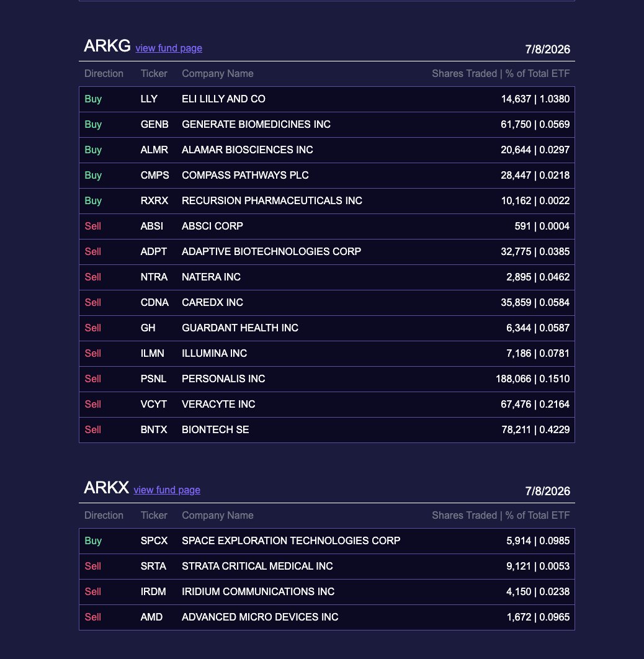Click the CMPS ticker
This screenshot has width=644, height=659.
pos(154,175)
